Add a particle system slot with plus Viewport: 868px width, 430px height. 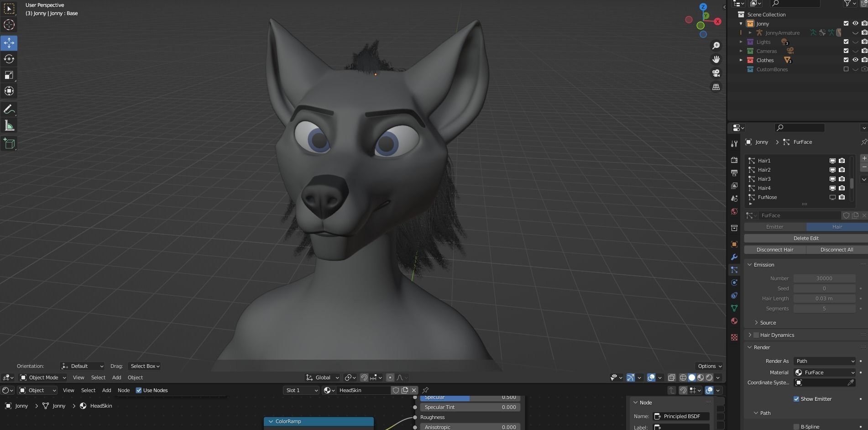coord(864,158)
